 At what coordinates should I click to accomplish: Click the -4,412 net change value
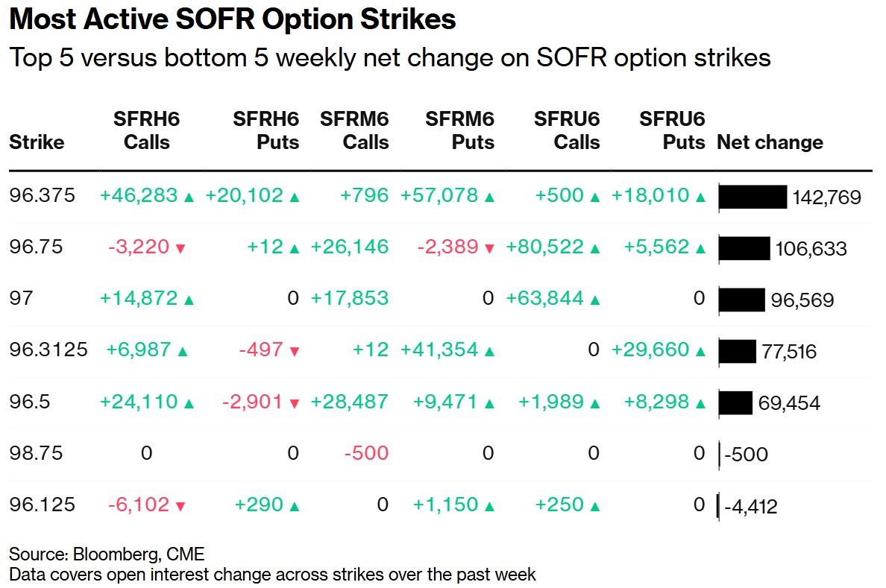753,508
